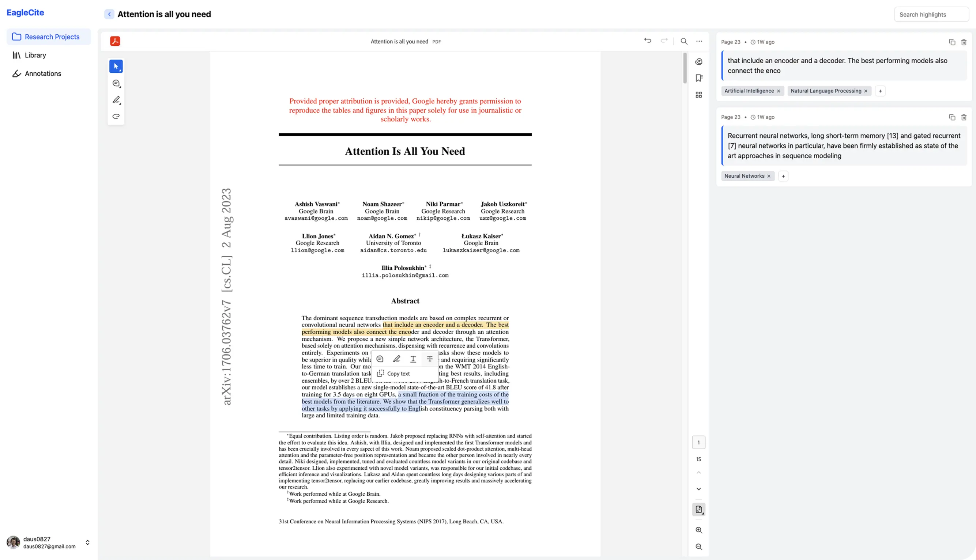
Task: Choose the comment annotation tool
Action: tap(116, 83)
